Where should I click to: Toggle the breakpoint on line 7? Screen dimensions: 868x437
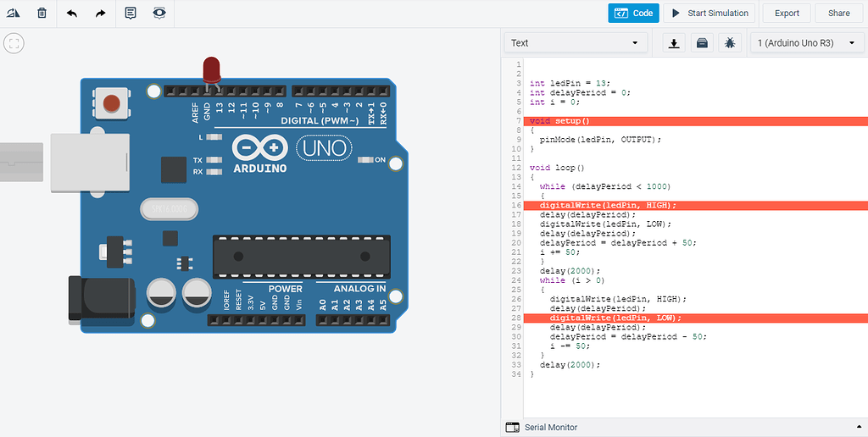click(x=516, y=121)
